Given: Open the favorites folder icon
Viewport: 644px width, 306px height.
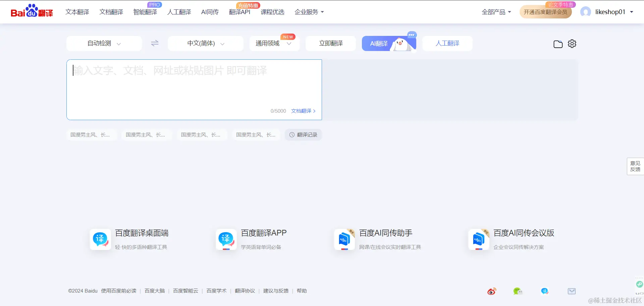Looking at the screenshot, I should tap(558, 44).
